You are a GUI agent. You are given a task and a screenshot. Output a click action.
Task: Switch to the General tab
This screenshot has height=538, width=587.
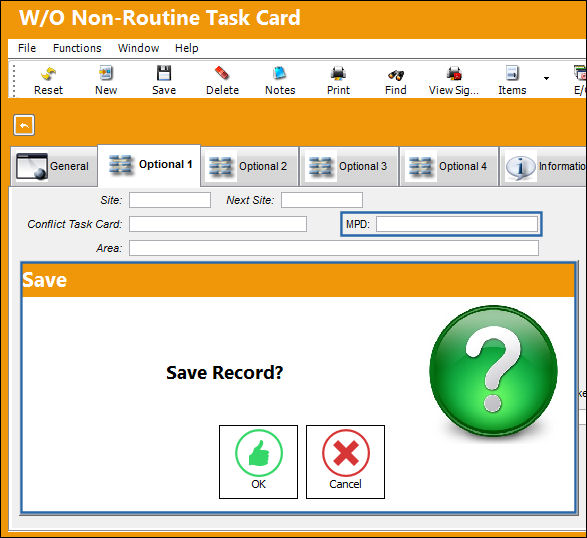54,166
